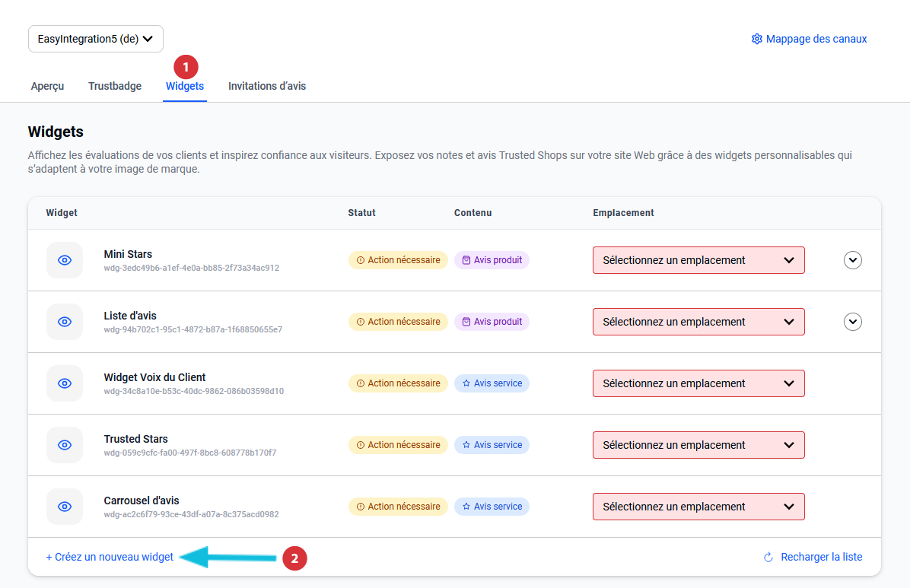Preview the Liste d'avis widget via eye icon

(x=65, y=322)
